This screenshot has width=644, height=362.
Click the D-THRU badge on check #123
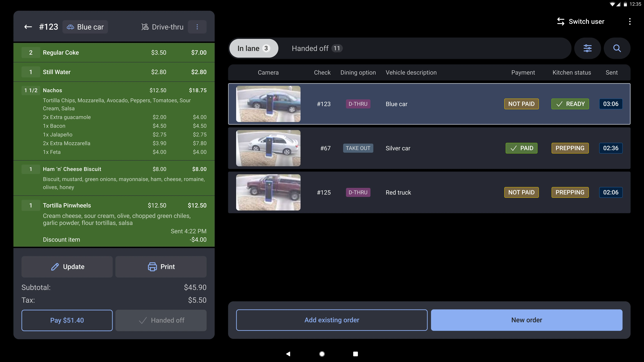tap(358, 104)
